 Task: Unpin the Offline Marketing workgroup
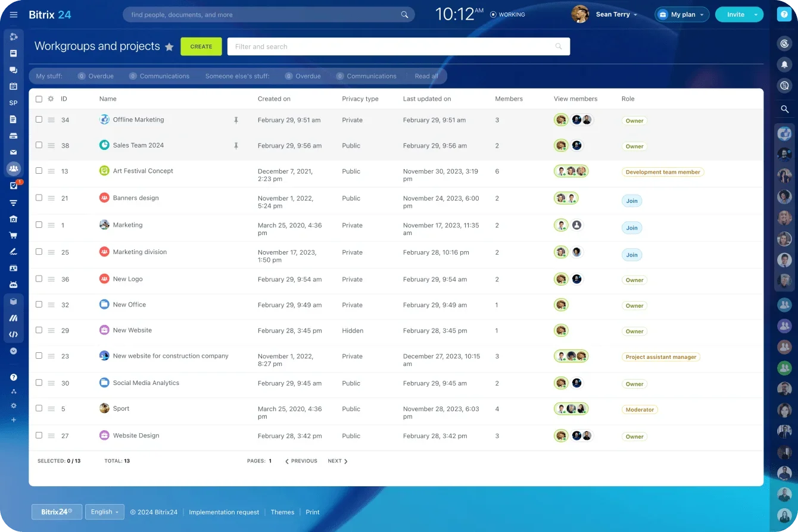[x=236, y=120]
